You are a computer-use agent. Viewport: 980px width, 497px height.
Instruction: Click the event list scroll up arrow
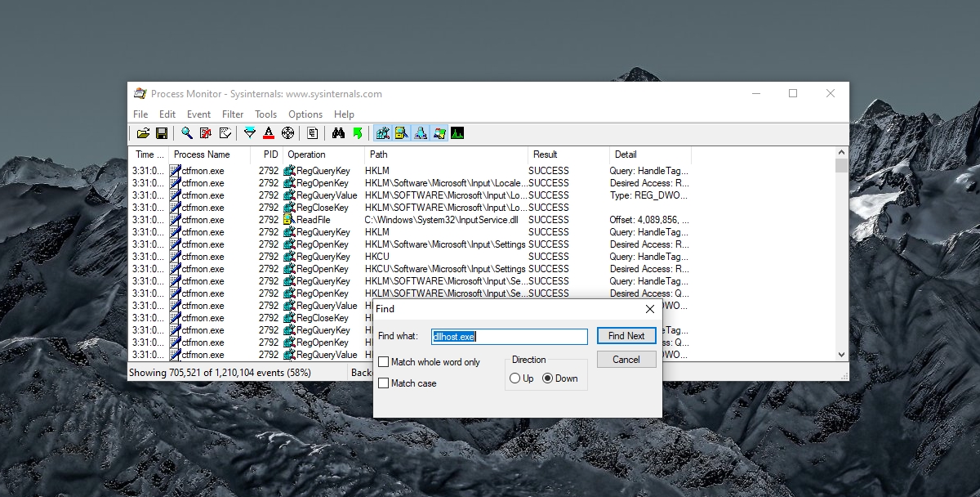point(842,153)
